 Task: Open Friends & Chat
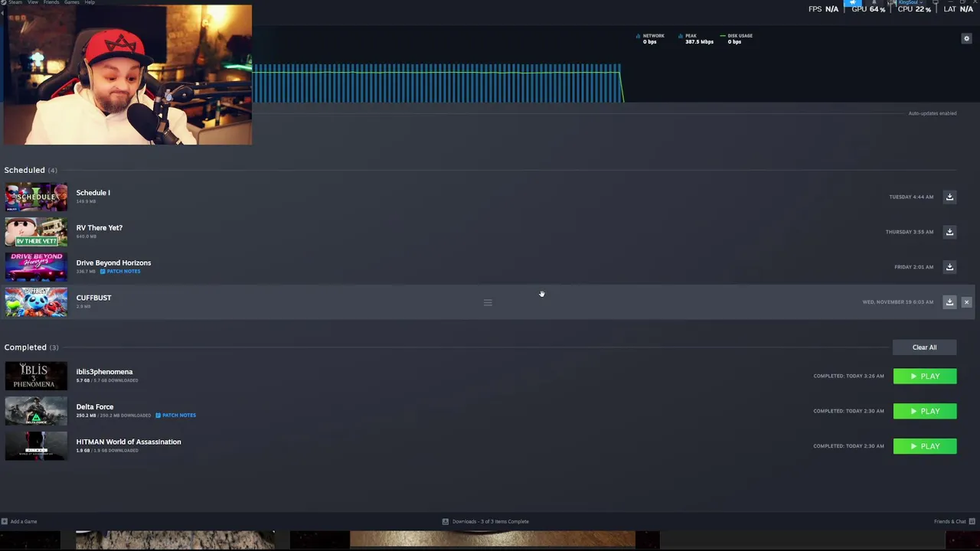click(954, 522)
